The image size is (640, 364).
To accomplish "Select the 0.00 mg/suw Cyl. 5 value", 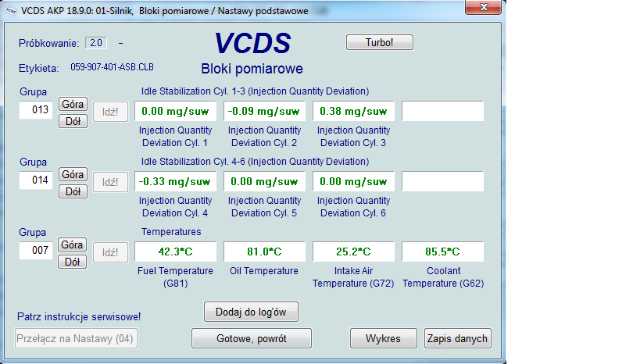I will coord(264,181).
